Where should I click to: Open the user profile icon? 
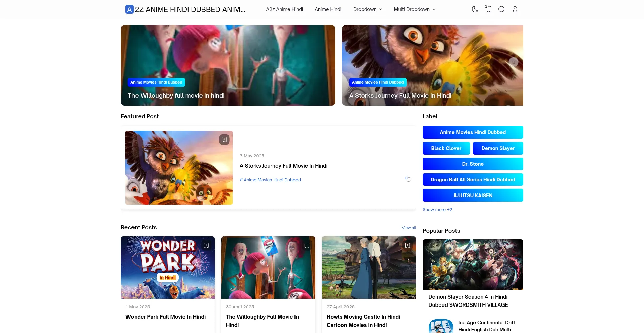(x=515, y=9)
